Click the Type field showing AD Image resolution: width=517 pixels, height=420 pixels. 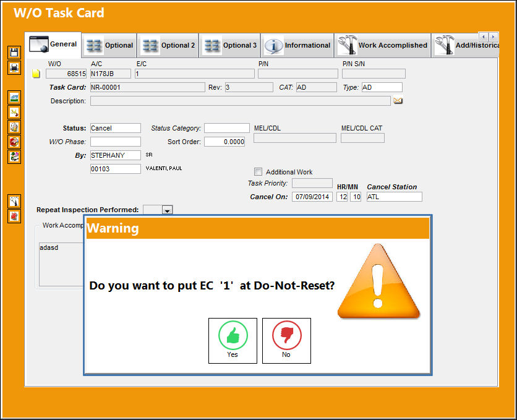(382, 87)
